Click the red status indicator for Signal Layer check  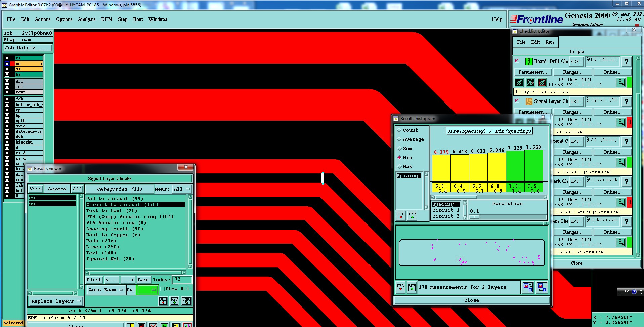point(629,122)
